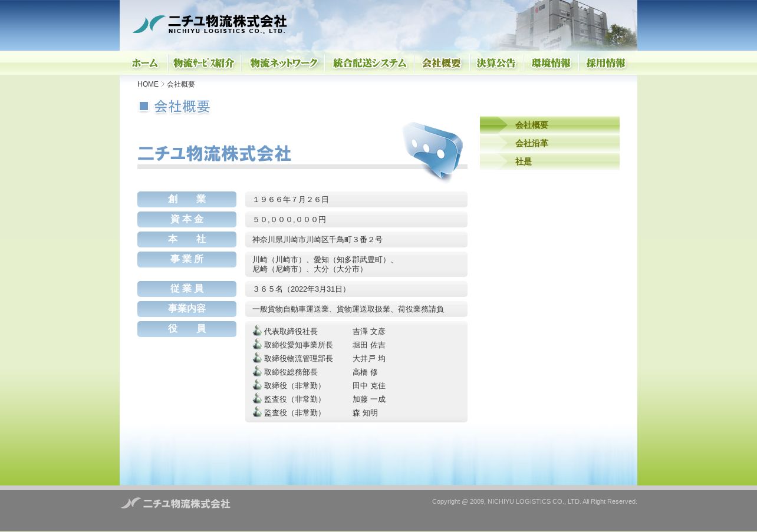Click the 役員 label
This screenshot has width=757, height=532.
tap(187, 329)
